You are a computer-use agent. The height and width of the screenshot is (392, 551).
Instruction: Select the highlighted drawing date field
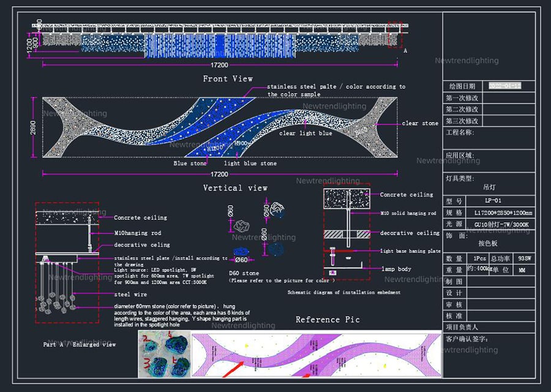tap(504, 86)
